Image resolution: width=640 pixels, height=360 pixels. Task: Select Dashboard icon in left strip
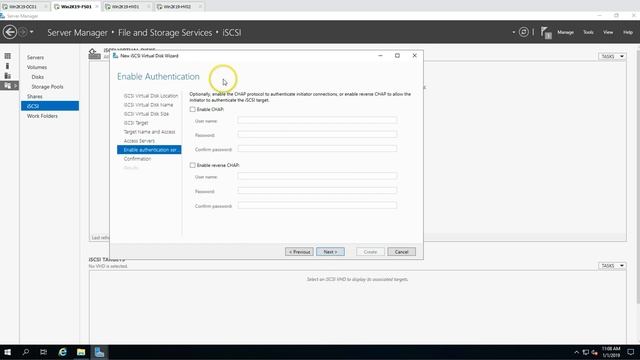(x=7, y=56)
